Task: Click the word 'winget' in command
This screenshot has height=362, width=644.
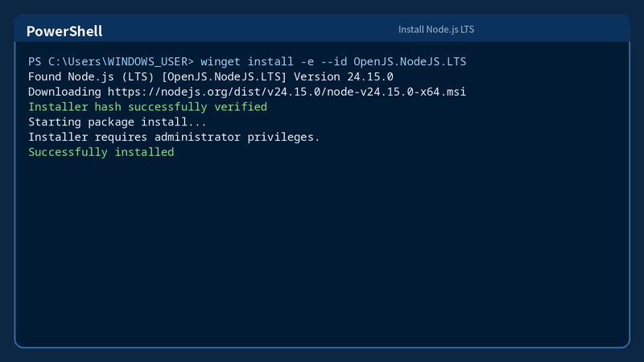Action: pyautogui.click(x=220, y=62)
